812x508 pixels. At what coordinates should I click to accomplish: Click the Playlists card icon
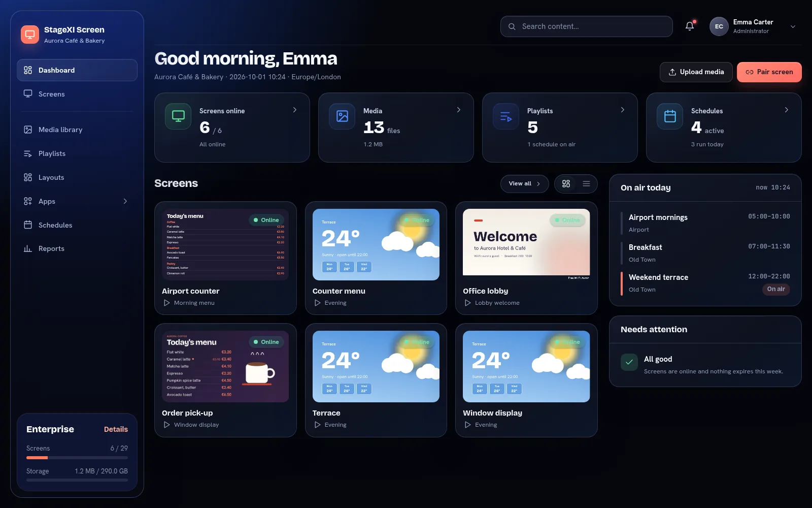506,116
